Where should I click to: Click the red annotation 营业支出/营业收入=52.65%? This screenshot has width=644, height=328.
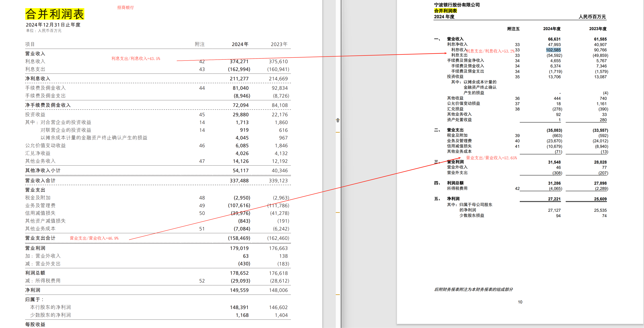pyautogui.click(x=491, y=158)
